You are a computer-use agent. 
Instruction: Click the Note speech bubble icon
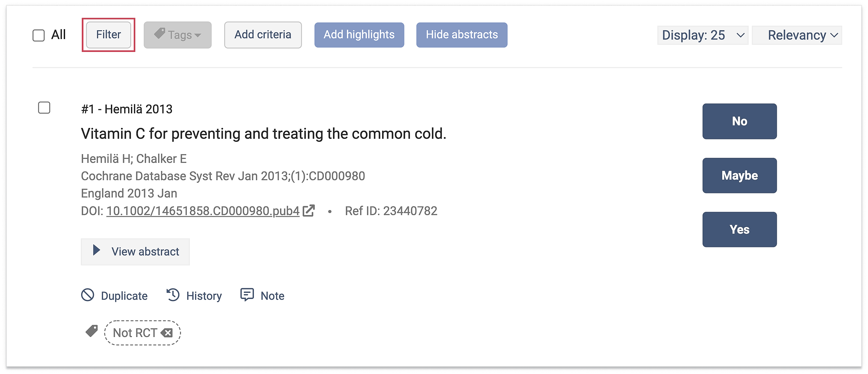coord(247,295)
